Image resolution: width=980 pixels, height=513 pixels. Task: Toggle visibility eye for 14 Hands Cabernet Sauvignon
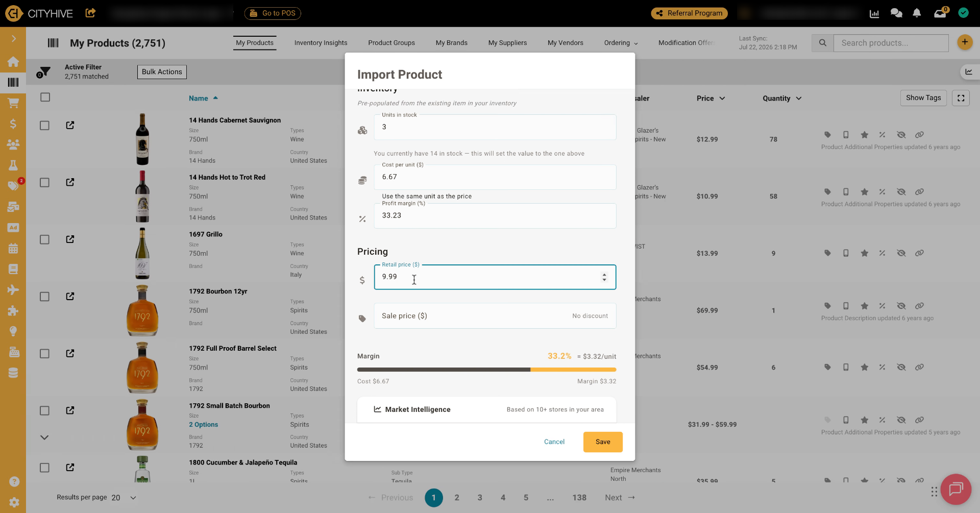(901, 135)
